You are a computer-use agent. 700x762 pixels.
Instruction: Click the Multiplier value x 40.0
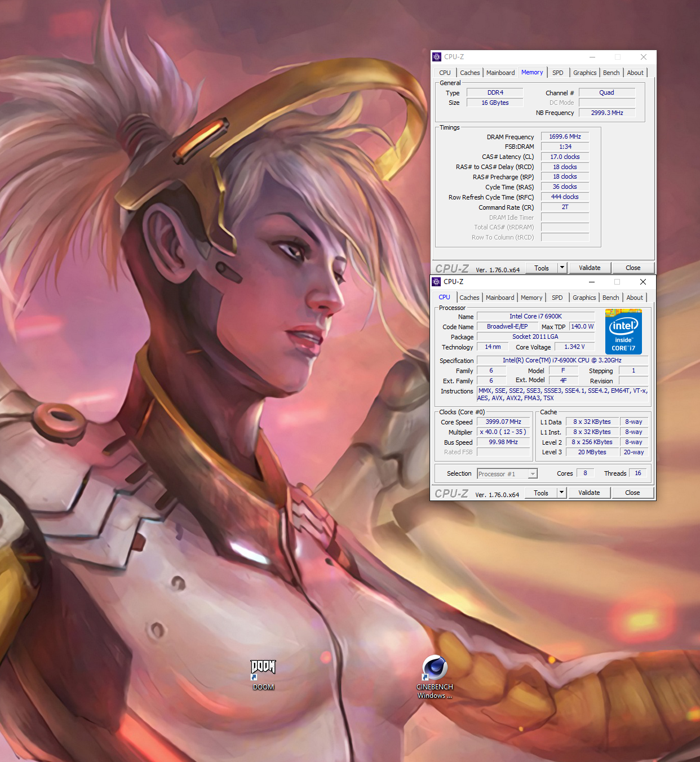pos(503,432)
